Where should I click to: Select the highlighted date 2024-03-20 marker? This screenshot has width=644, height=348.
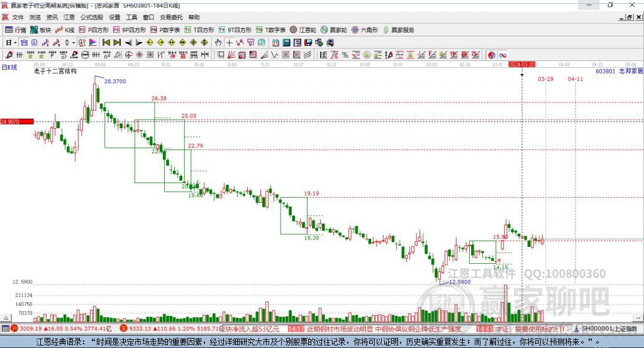point(521,65)
